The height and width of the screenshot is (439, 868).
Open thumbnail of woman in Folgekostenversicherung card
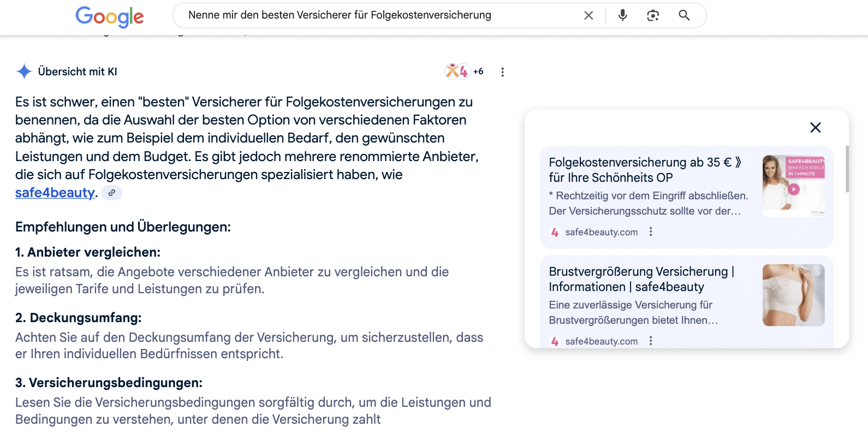[794, 186]
